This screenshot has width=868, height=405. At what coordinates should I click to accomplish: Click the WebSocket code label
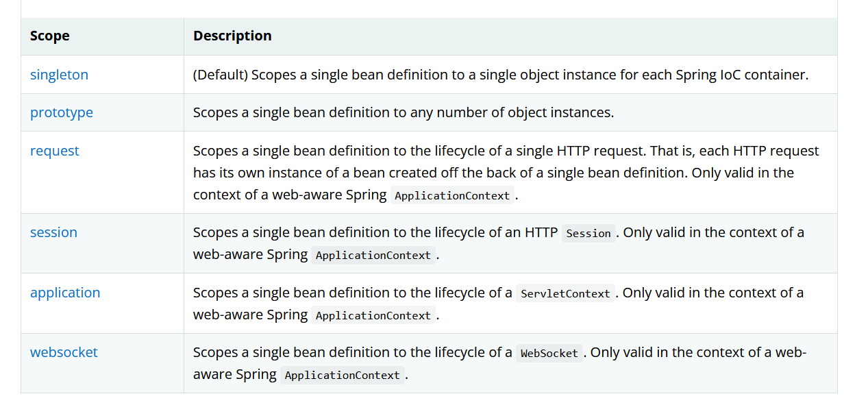click(x=549, y=354)
